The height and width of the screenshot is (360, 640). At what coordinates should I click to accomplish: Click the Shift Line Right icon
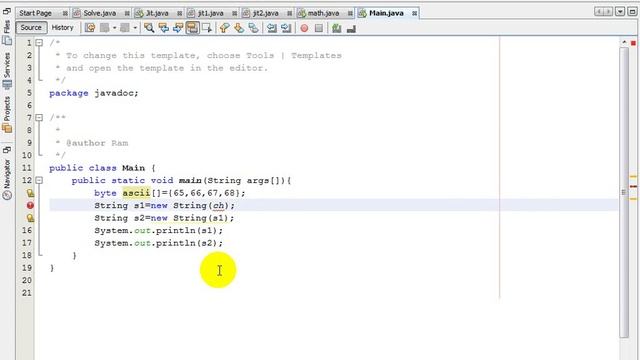(x=286, y=28)
